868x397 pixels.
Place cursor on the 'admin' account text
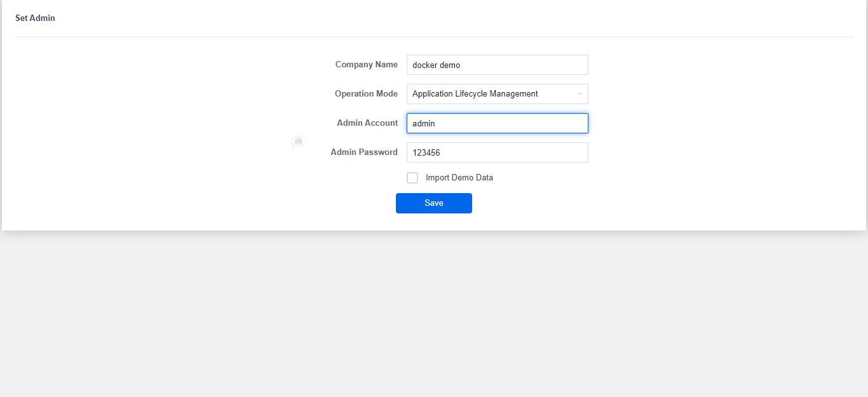424,123
